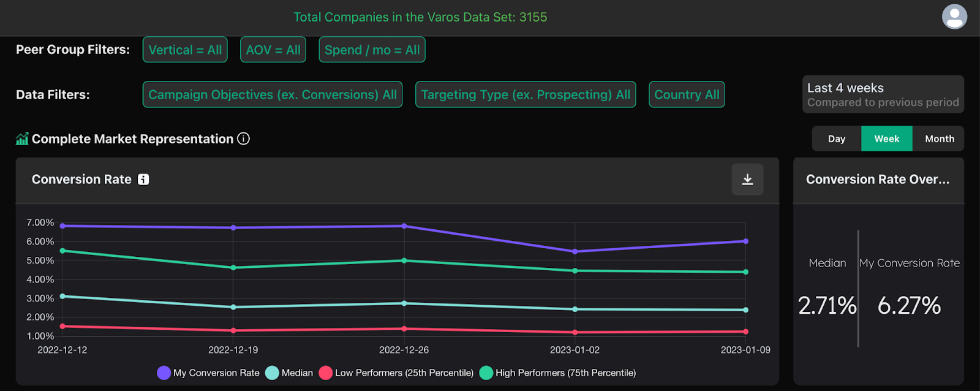Open the Targeting Type filter dropdown

[x=526, y=94]
